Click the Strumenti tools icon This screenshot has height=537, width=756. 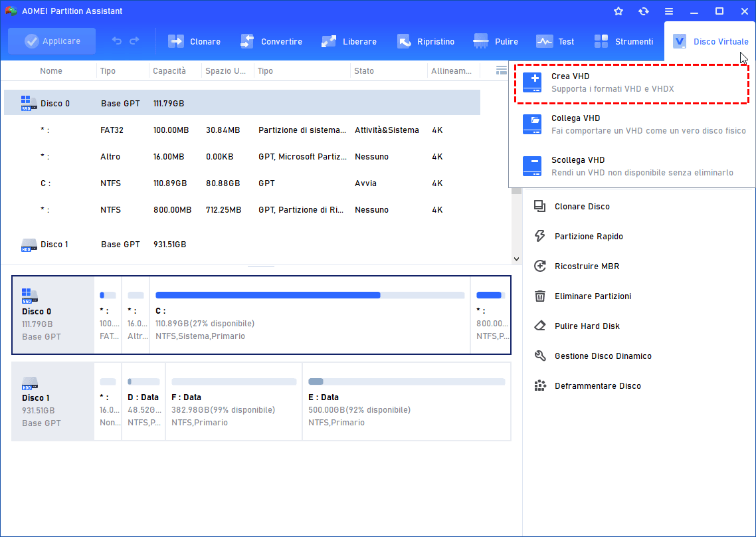click(x=601, y=41)
